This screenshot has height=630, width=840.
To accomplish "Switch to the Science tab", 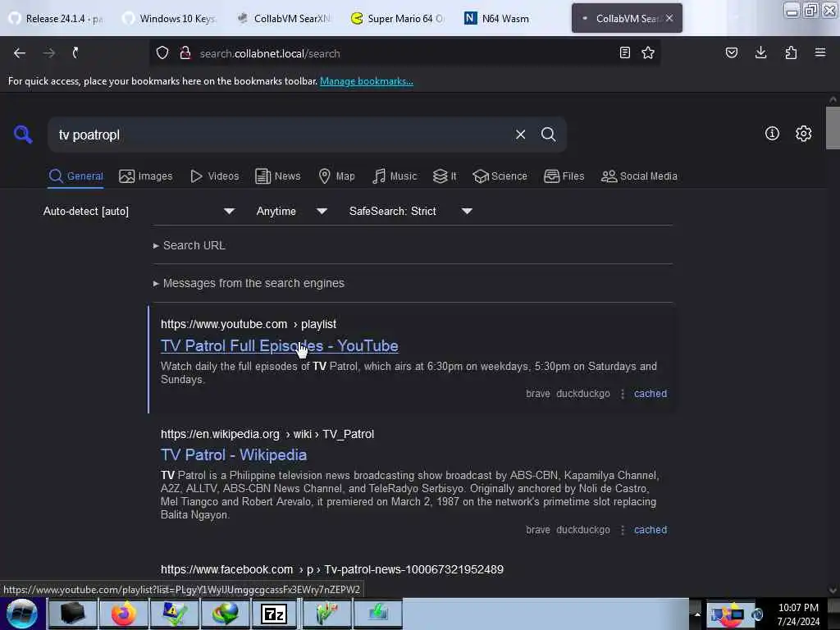I will click(x=500, y=176).
